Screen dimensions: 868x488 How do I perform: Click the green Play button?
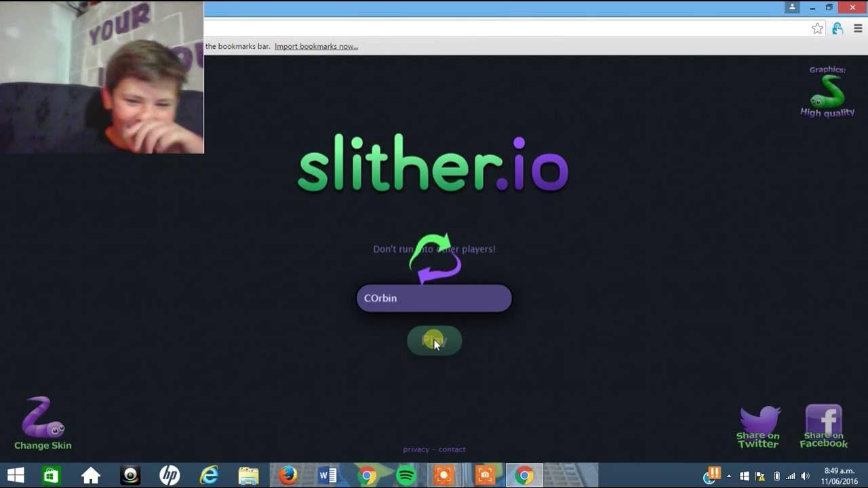pyautogui.click(x=434, y=340)
